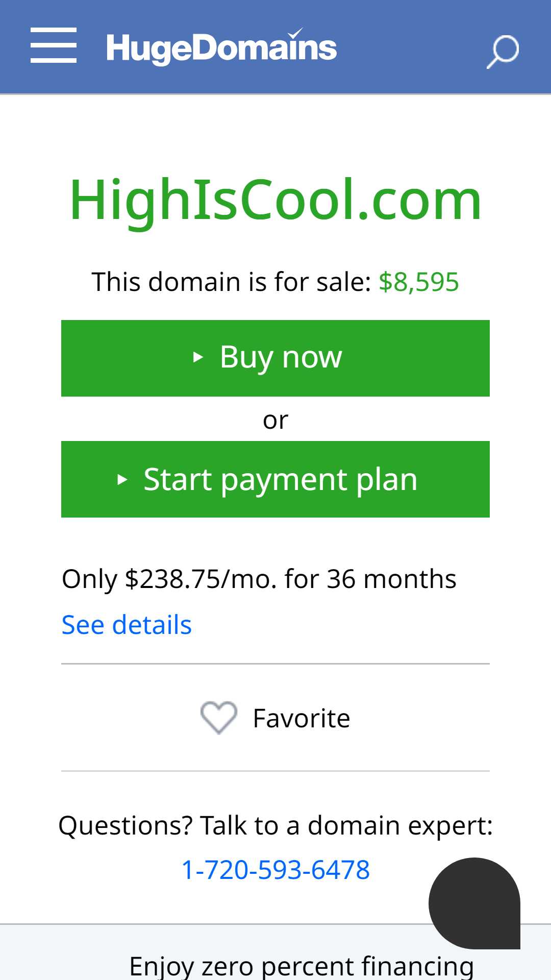
Task: Click the Favorite text label
Action: pyautogui.click(x=302, y=719)
